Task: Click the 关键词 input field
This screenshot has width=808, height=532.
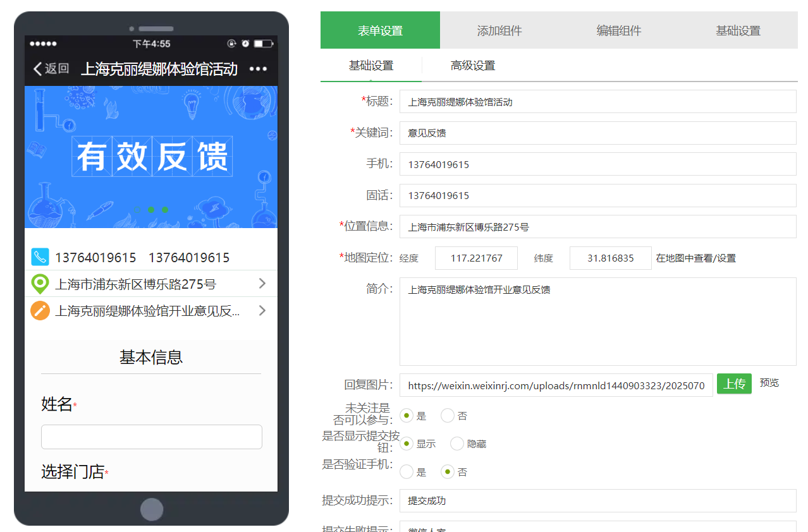Action: [x=597, y=133]
